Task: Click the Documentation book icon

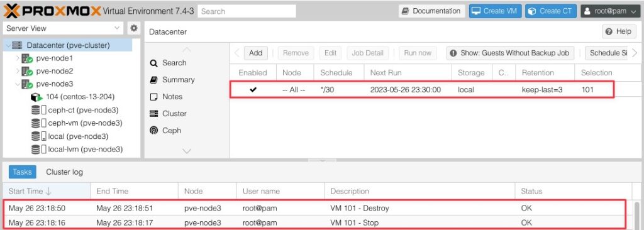Action: coord(406,11)
